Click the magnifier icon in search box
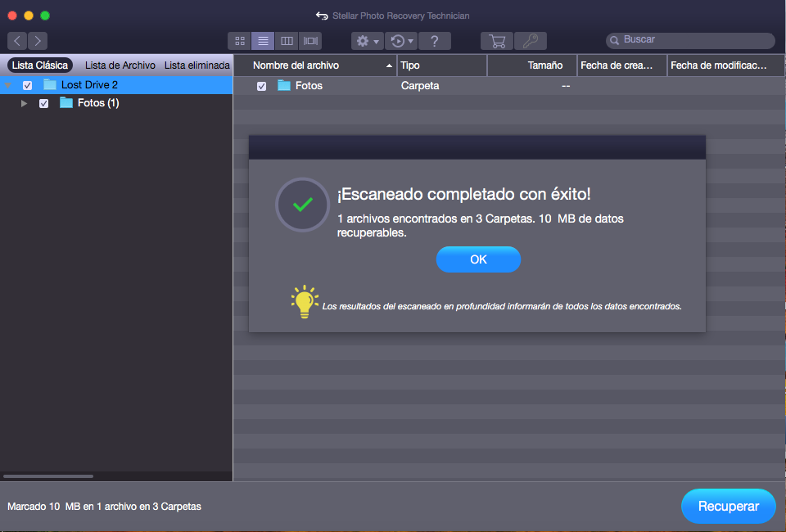Screen dimensions: 786x532 [x=614, y=41]
